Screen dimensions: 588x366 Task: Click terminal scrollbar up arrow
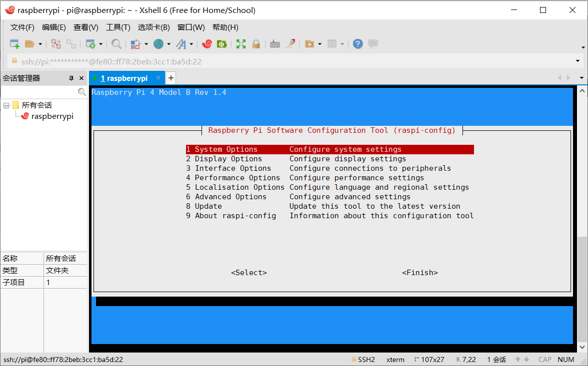582,91
